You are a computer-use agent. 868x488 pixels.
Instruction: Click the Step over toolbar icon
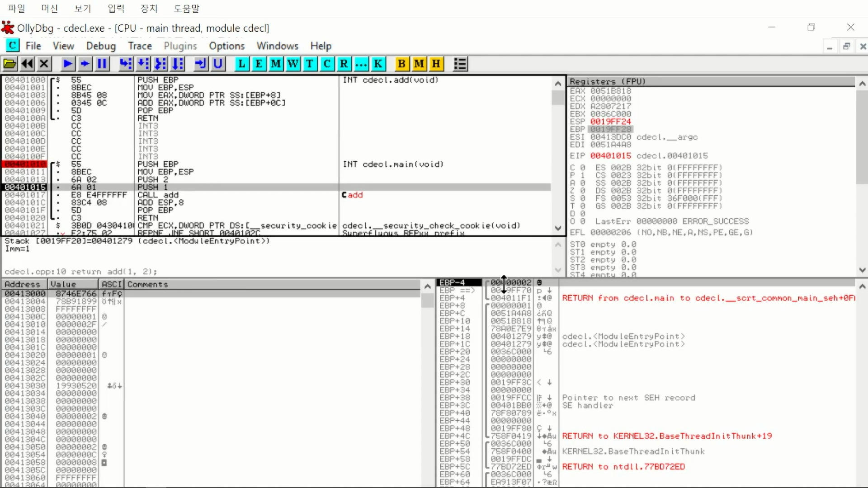click(143, 64)
